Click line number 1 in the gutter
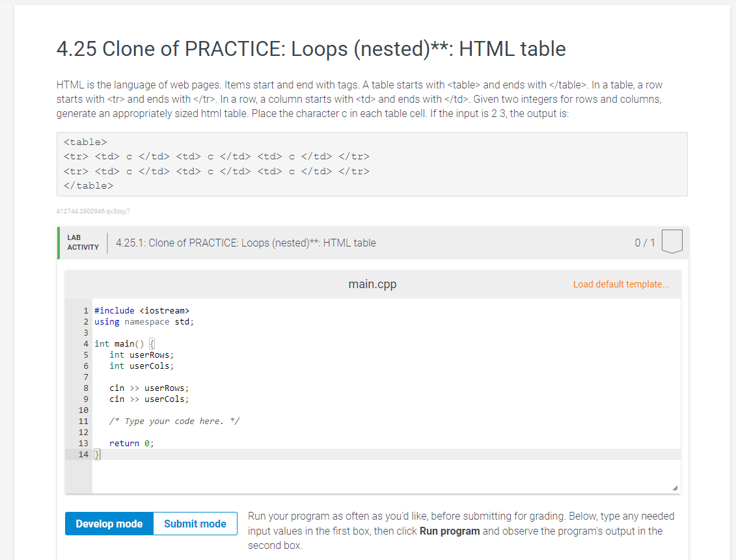 coord(86,310)
